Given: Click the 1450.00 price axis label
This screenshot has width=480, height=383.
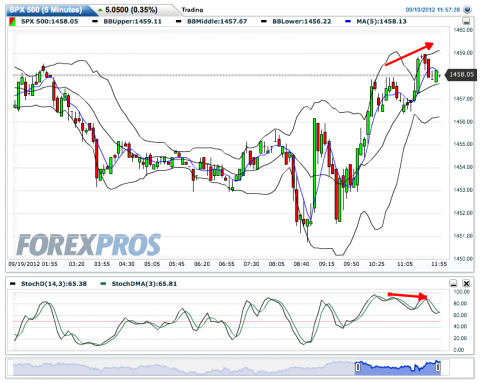Looking at the screenshot, I should point(463,259).
